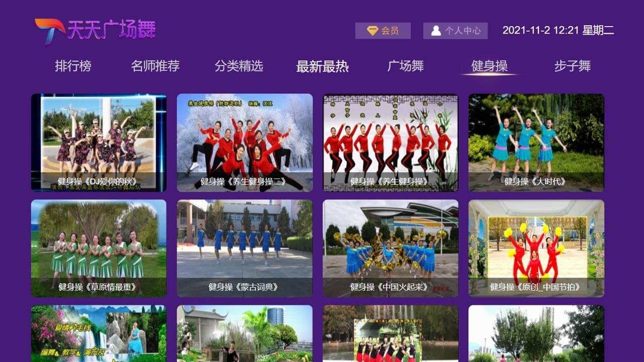Screen dimensions: 644x362
Task: Open video 健身操《中国火起来》
Action: click(390, 248)
